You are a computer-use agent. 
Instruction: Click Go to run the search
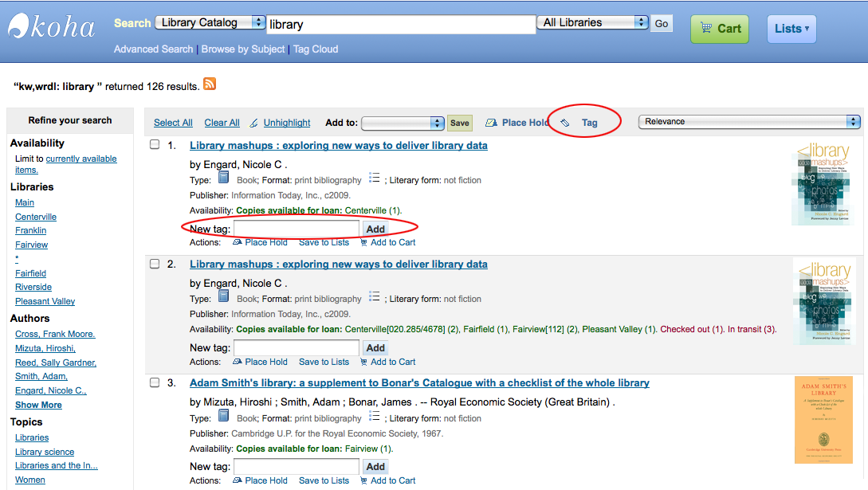[662, 23]
